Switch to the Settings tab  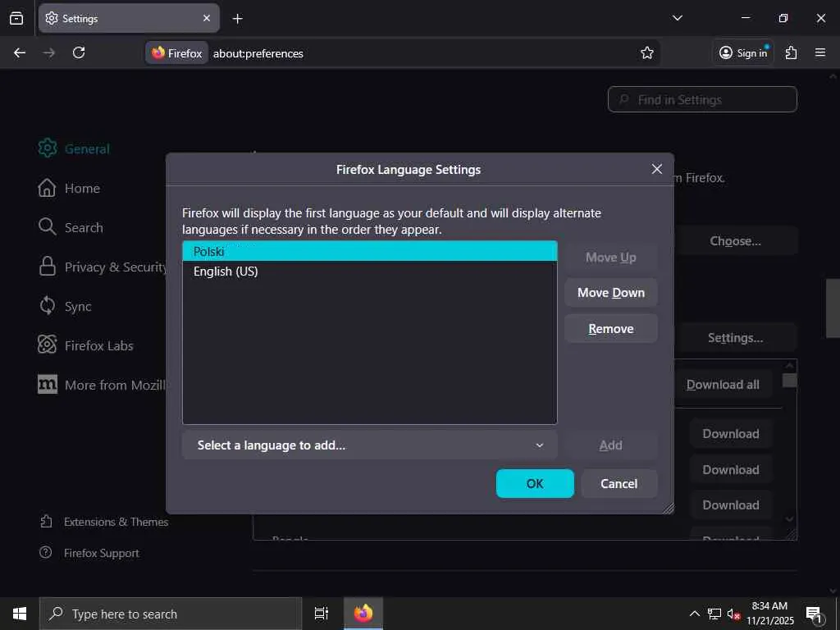(x=129, y=18)
